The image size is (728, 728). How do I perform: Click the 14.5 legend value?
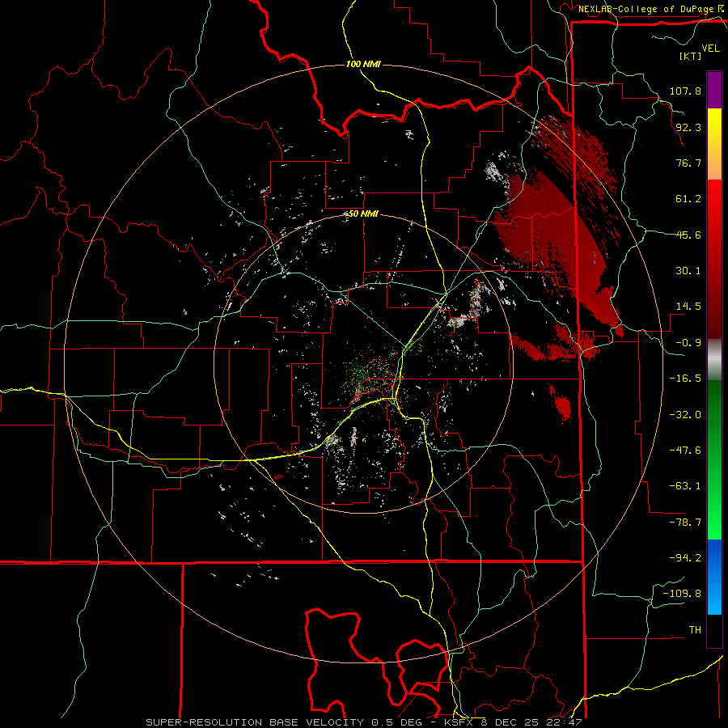688,307
